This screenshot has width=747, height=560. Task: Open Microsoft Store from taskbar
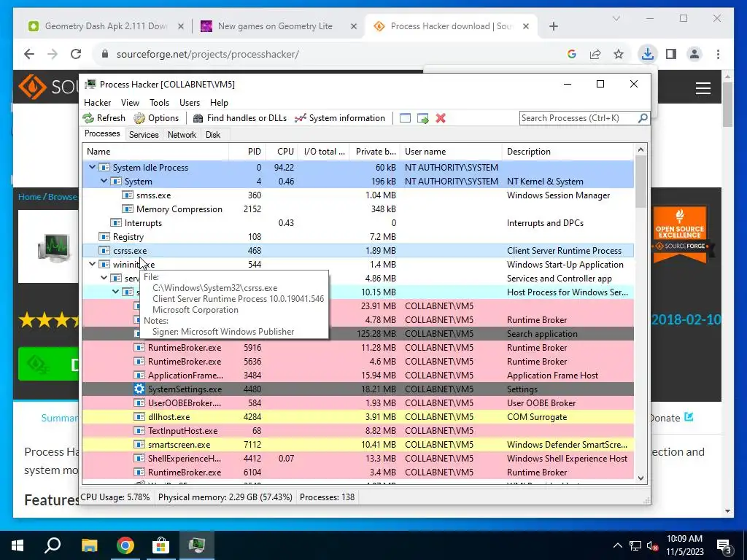[160, 545]
